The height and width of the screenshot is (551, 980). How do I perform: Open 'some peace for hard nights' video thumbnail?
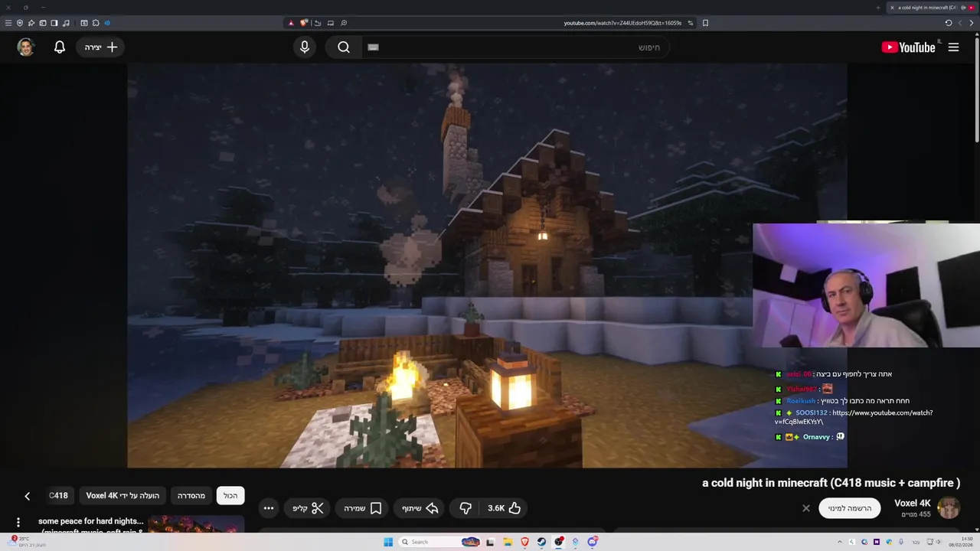196,525
